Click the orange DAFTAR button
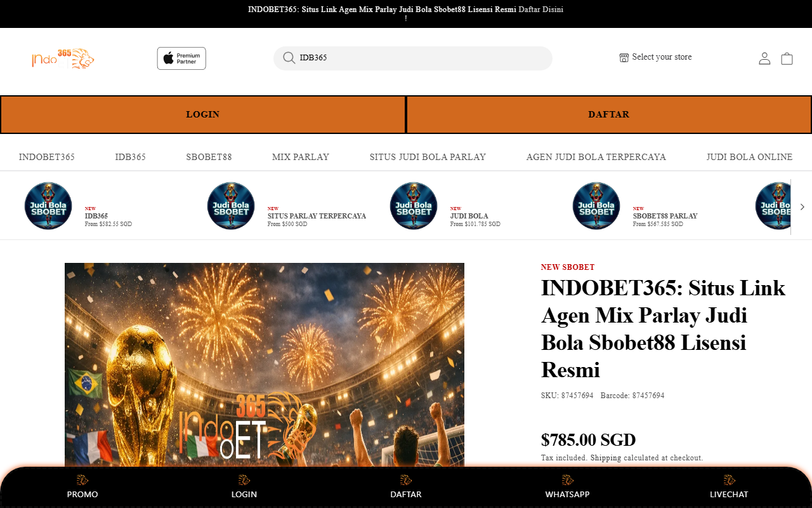The image size is (812, 508). 609,114
